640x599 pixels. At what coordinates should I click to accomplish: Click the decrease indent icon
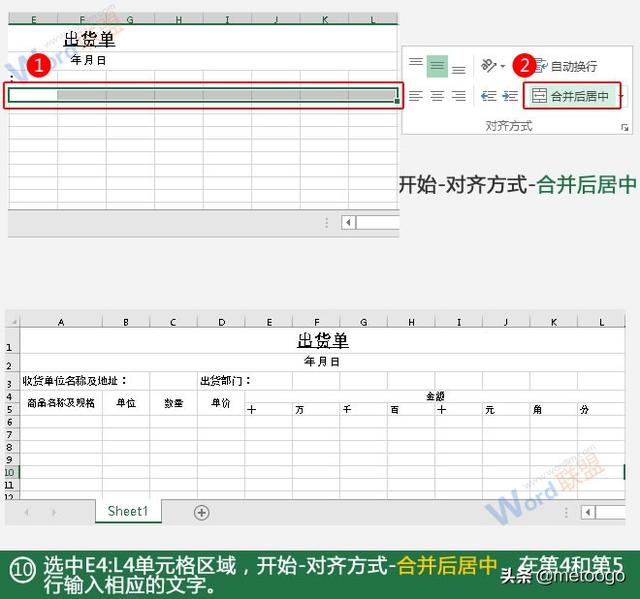coord(488,96)
